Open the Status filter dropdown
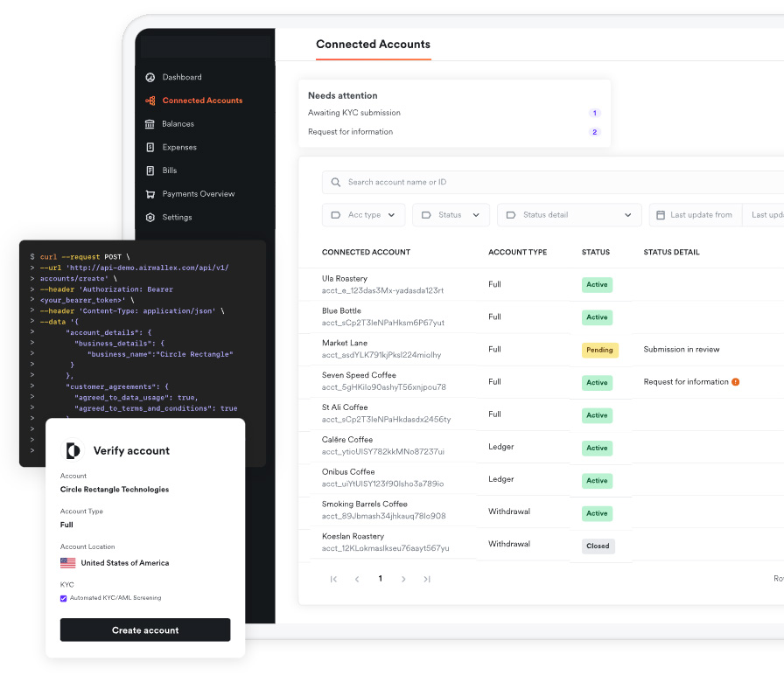 (451, 215)
